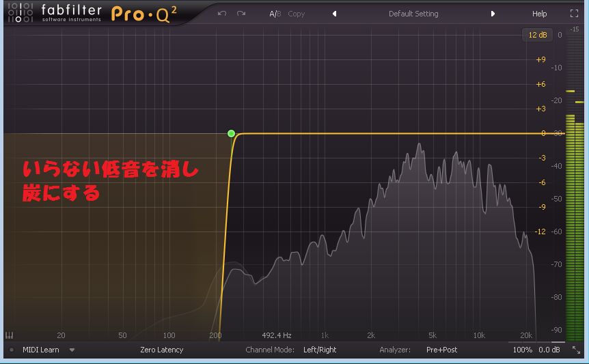Toggle the A/B comparison button

coord(275,14)
